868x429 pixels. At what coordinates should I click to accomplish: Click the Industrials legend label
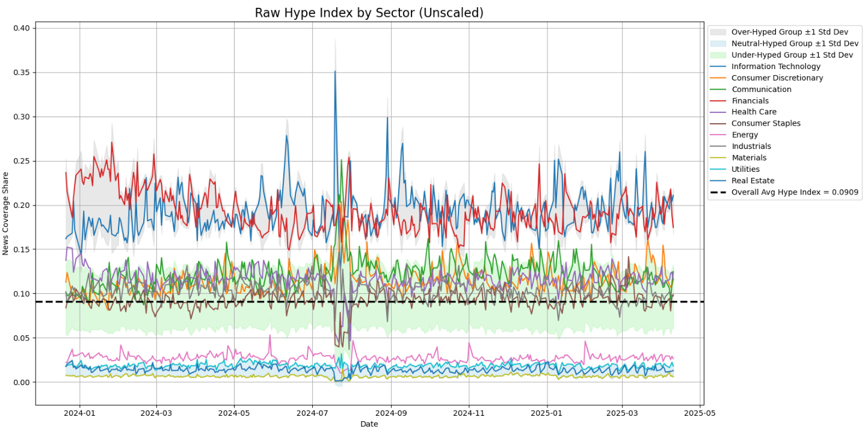pyautogui.click(x=751, y=147)
